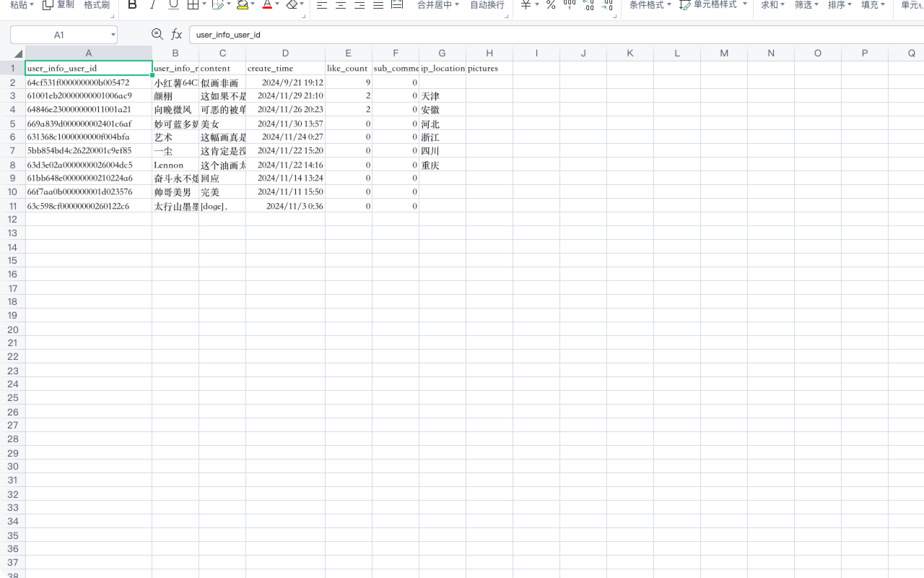Select row 5 header
Viewport: 924px width, 578px height.
coord(12,124)
